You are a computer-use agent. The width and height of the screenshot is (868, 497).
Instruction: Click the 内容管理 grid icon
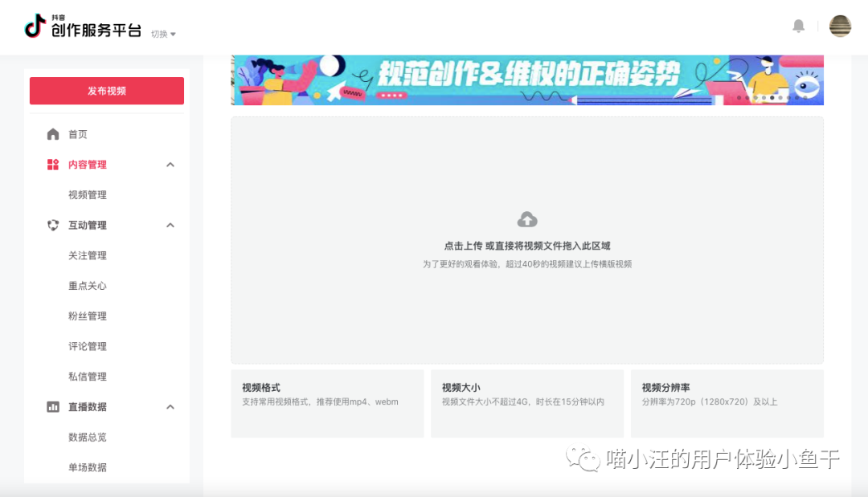pyautogui.click(x=52, y=164)
